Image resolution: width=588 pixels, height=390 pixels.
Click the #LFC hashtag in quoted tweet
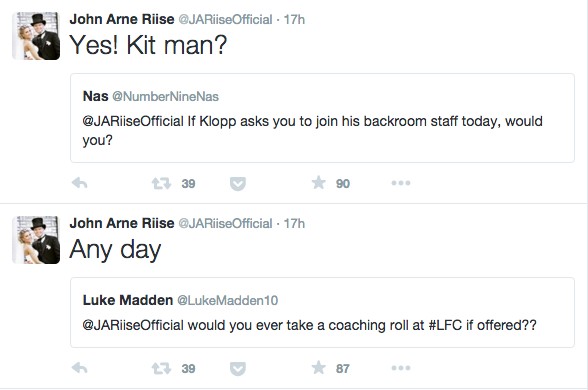[445, 325]
